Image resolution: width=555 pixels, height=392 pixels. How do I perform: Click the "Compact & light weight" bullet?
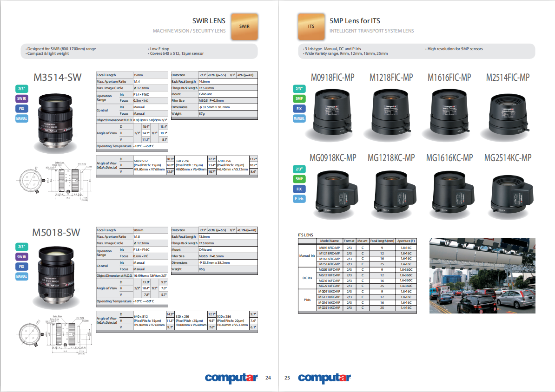click(x=47, y=53)
